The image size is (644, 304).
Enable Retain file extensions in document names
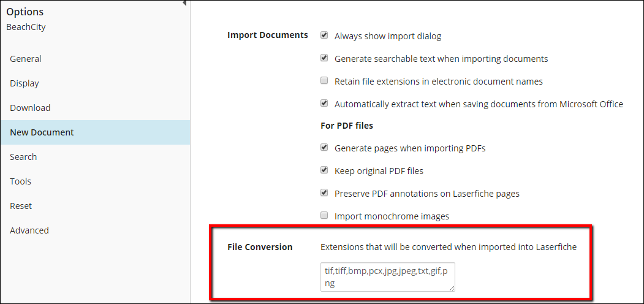coord(324,80)
